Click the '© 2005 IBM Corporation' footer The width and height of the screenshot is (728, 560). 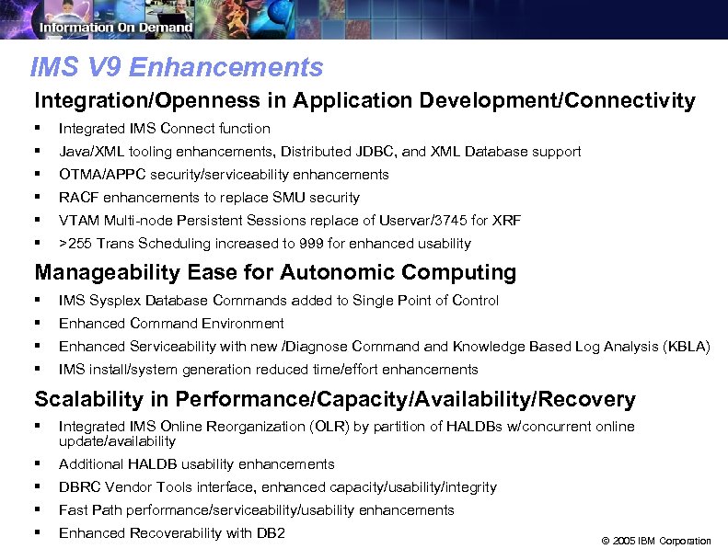[x=656, y=541]
